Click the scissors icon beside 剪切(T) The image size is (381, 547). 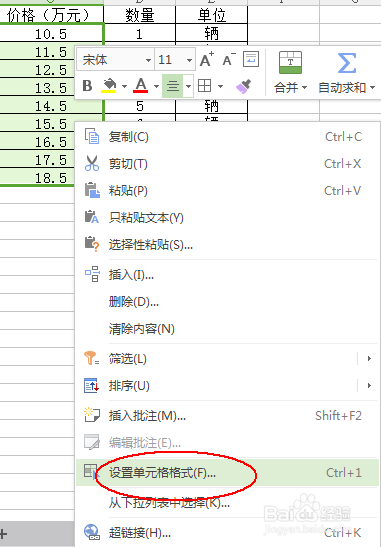pos(92,163)
